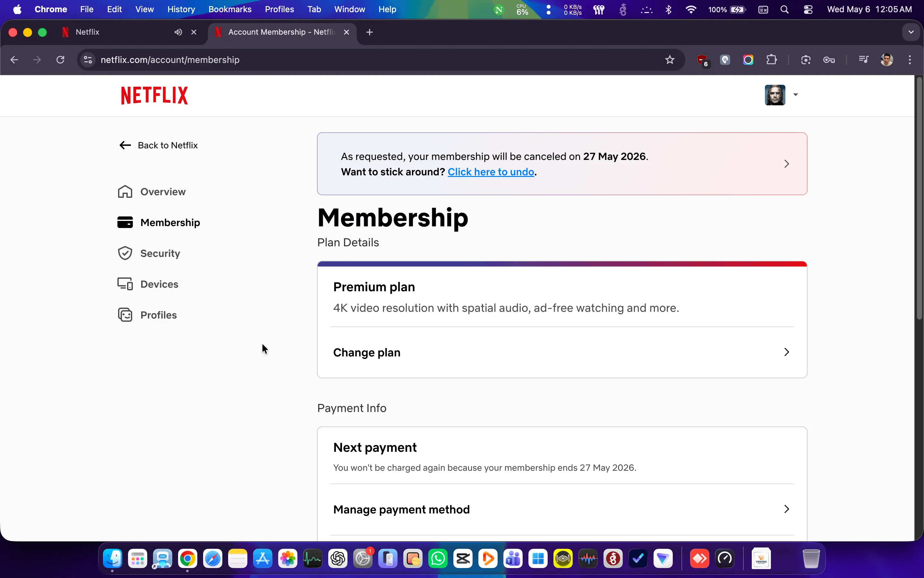Click the back arrow beside Back to Netflix
Screen dimensions: 924x578
[125, 145]
